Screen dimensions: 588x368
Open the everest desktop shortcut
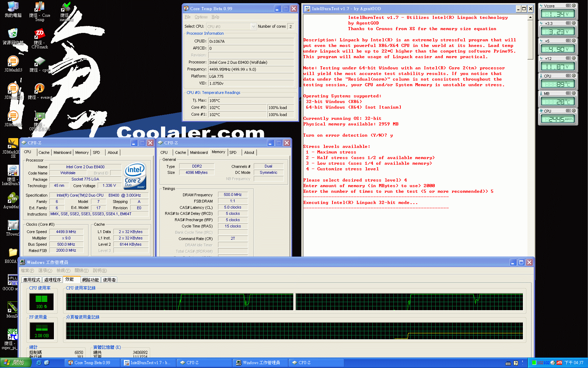[40, 91]
